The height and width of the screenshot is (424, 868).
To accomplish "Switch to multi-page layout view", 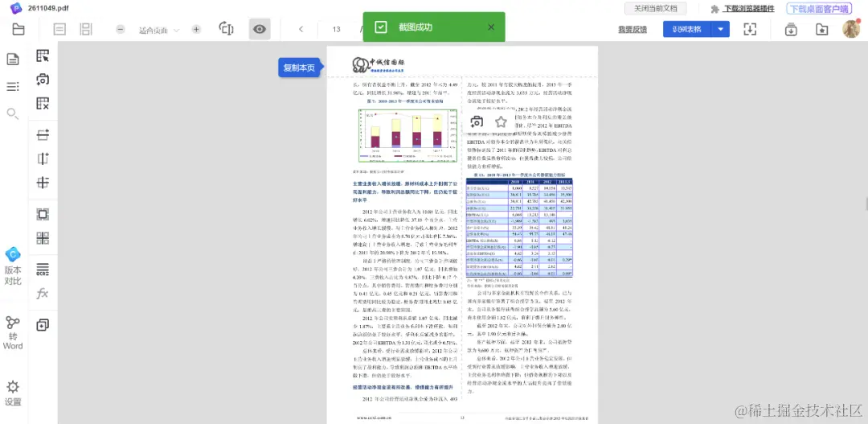I will [86, 30].
